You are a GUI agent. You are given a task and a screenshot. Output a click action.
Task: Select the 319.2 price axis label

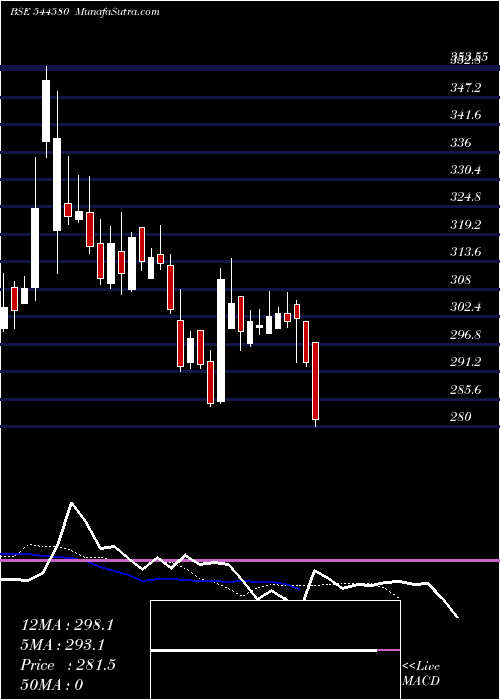466,225
